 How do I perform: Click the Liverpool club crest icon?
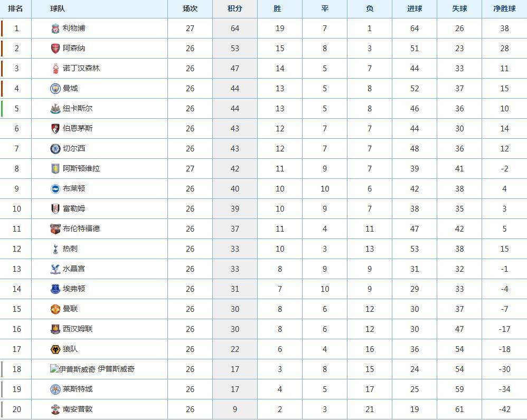point(55,28)
